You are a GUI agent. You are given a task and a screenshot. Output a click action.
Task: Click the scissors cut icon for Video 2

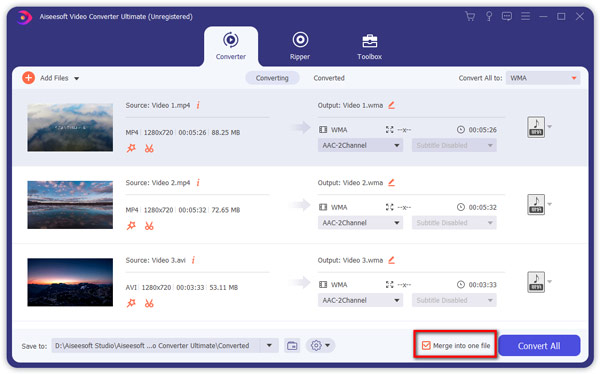149,226
